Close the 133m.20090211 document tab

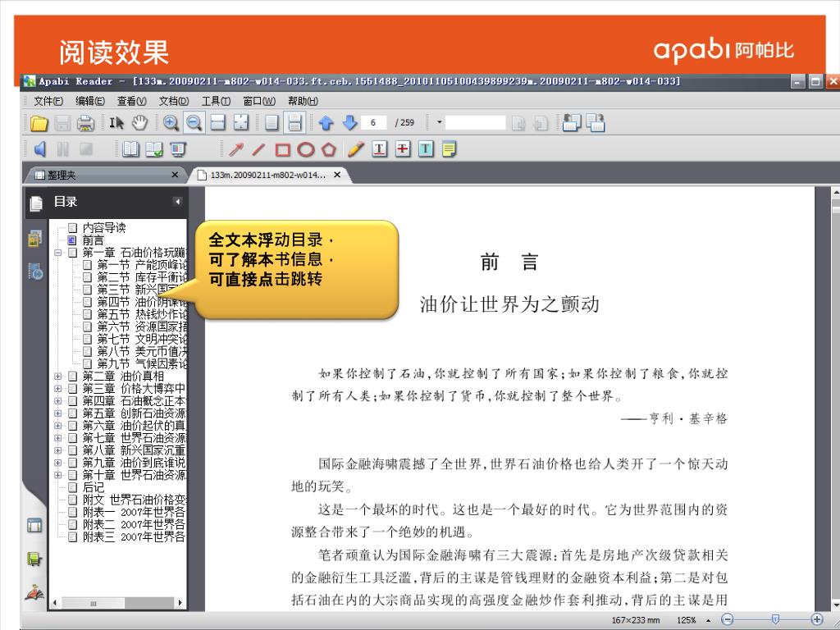click(337, 175)
